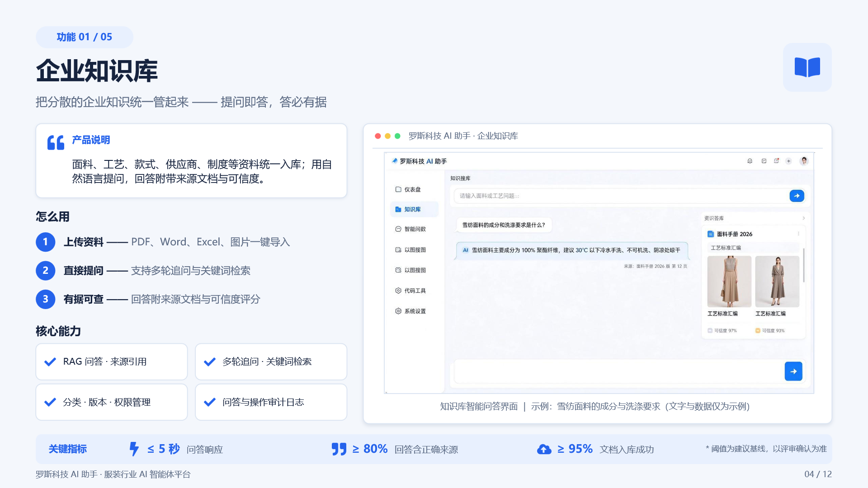Open the layout window icon in app header

click(x=764, y=161)
